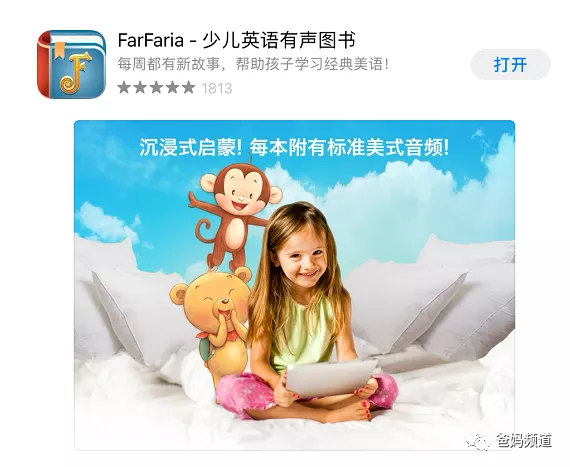Click the banner headline 沉浸式启蒙

coord(190,148)
